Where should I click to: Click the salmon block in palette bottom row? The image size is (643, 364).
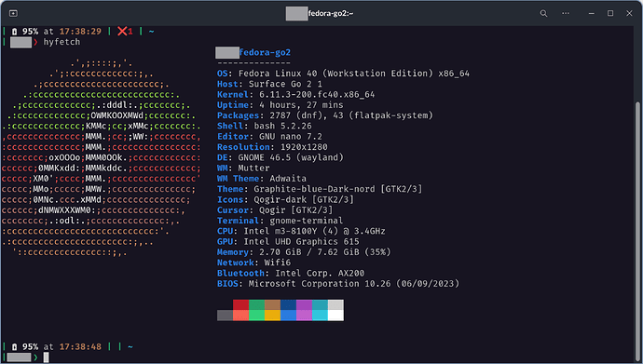pyautogui.click(x=240, y=316)
